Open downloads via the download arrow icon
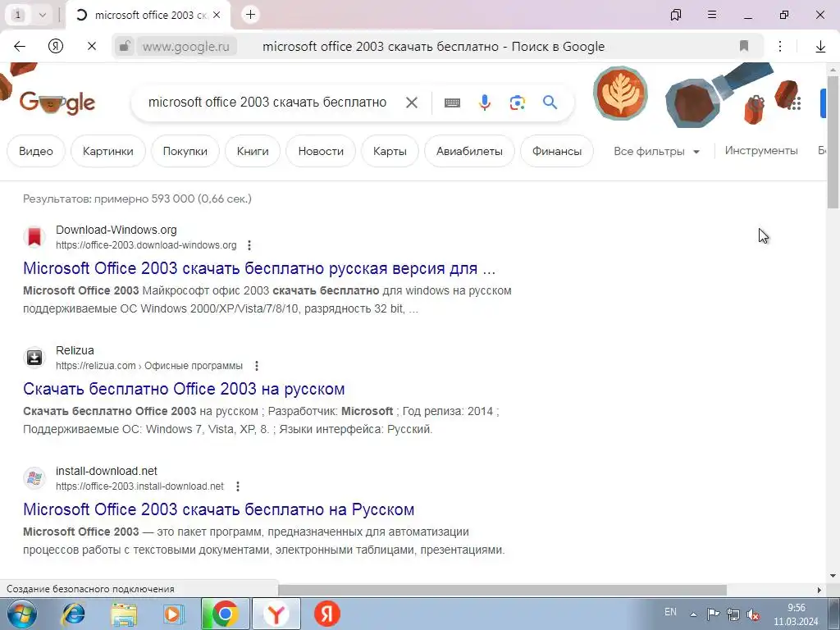Viewport: 840px width, 630px height. click(x=820, y=47)
